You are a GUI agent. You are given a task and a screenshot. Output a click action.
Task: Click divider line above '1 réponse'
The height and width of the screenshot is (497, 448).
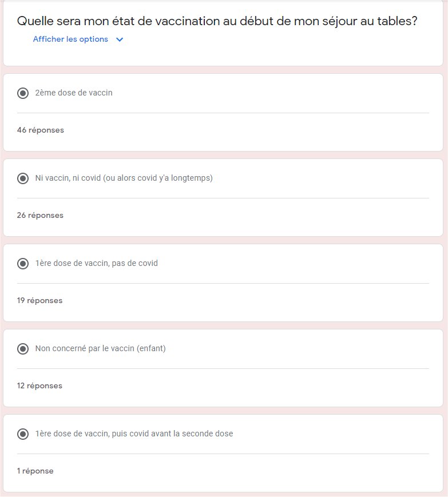tap(223, 454)
